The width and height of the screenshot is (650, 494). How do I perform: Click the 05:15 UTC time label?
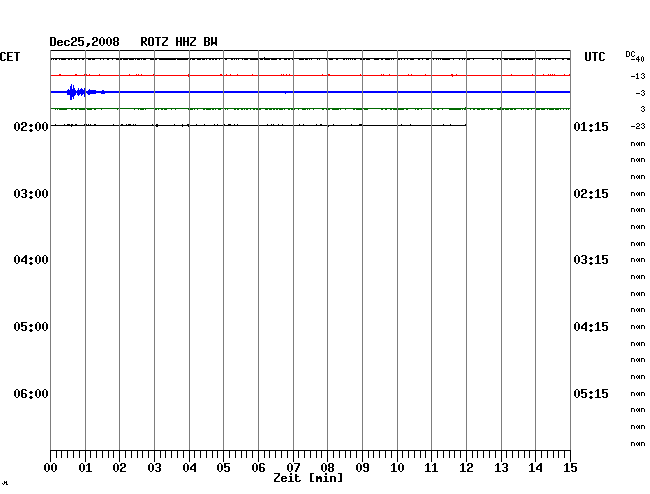click(591, 393)
